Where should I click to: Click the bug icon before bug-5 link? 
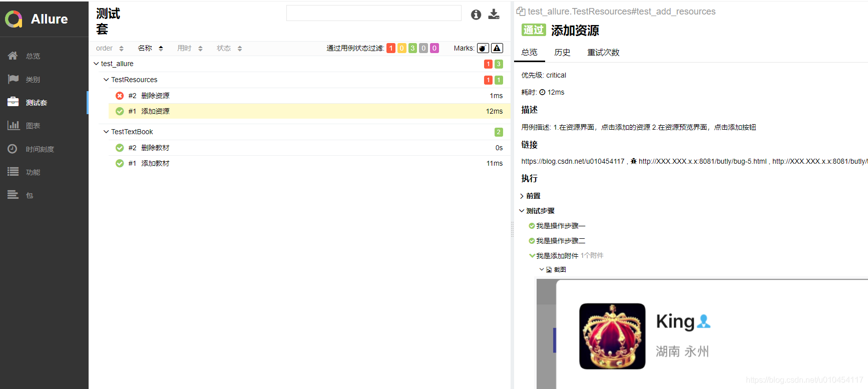(634, 161)
